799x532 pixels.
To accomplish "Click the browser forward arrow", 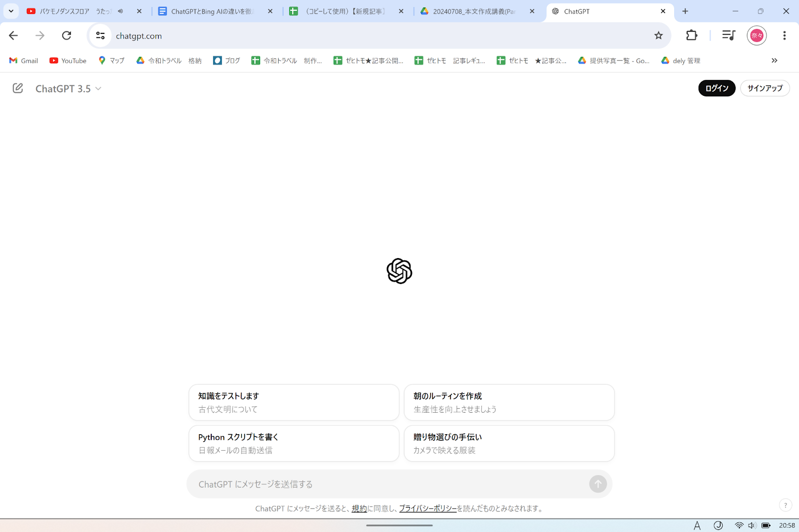I will tap(40, 35).
